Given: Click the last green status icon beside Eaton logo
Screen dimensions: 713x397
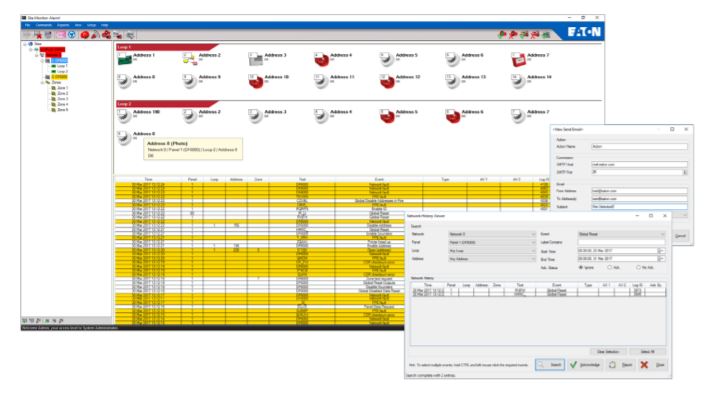Looking at the screenshot, I should pos(546,34).
